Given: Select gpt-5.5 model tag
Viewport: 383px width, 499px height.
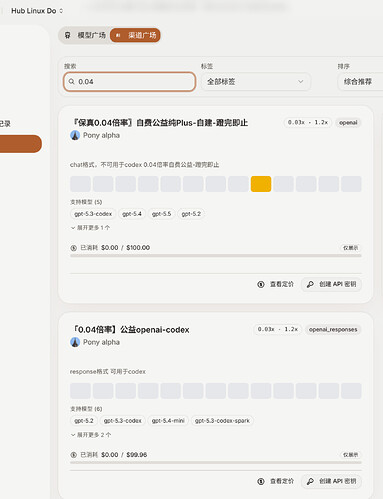Looking at the screenshot, I should pyautogui.click(x=161, y=214).
